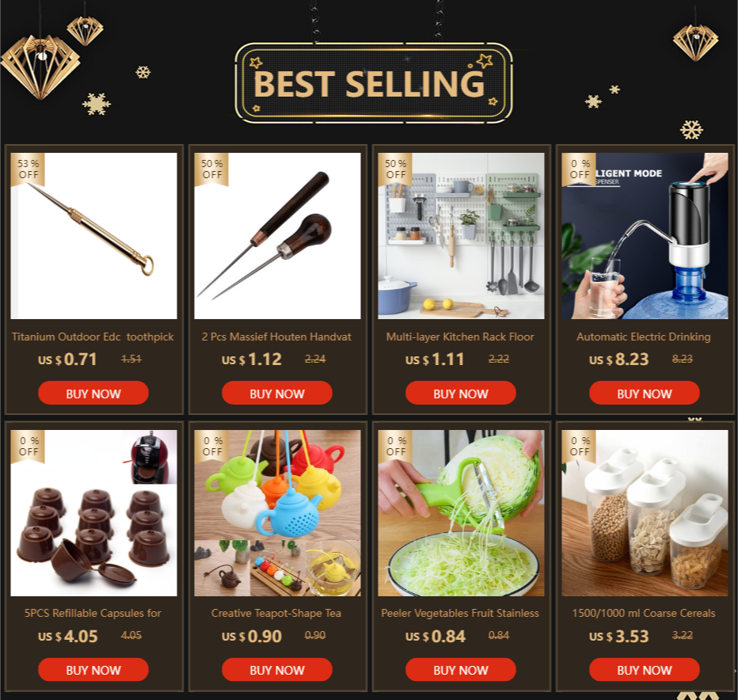
Task: Open the Peeler Vegetables Fruit Stainless title
Action: click(x=460, y=614)
